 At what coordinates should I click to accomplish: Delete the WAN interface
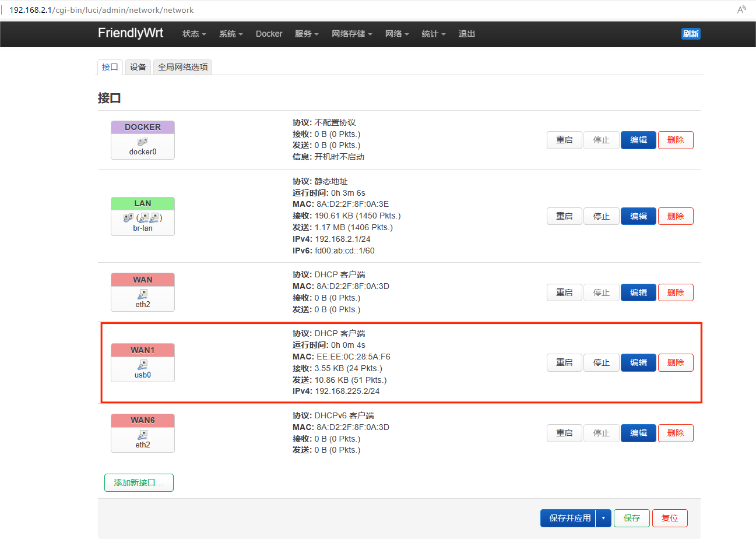[676, 292]
